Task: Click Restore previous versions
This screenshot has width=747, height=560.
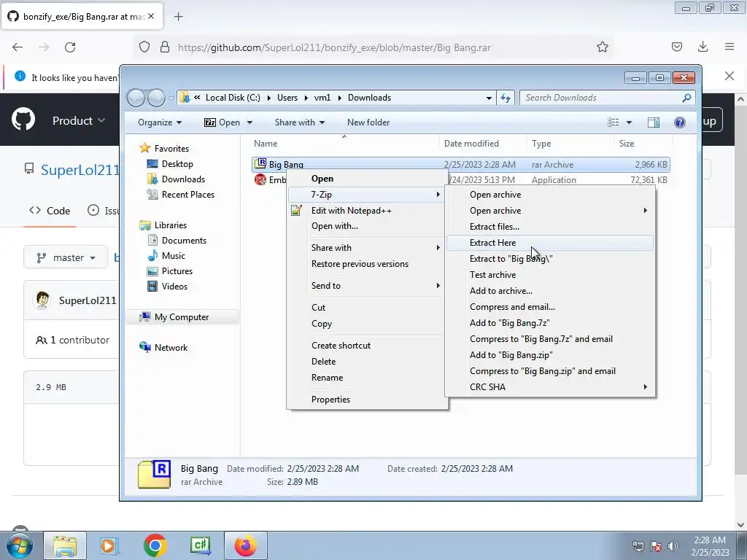Action: pyautogui.click(x=366, y=264)
